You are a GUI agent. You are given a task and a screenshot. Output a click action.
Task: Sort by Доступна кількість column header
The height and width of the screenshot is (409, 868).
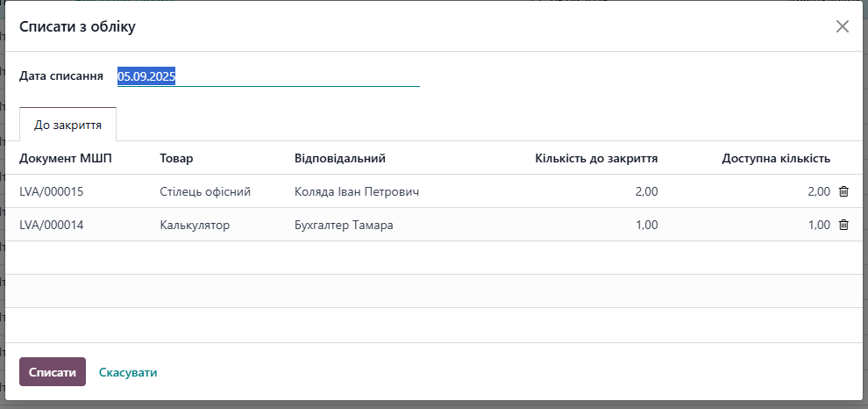pos(775,158)
